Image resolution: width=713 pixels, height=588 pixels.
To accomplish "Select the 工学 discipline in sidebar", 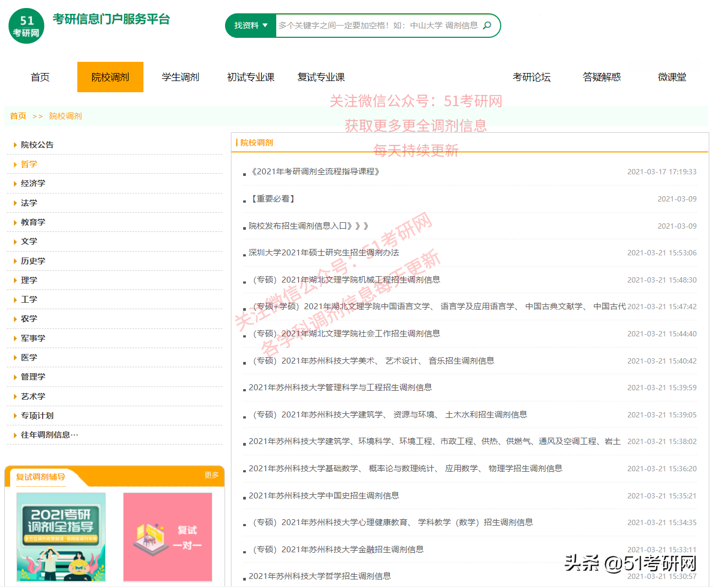I will pyautogui.click(x=29, y=299).
